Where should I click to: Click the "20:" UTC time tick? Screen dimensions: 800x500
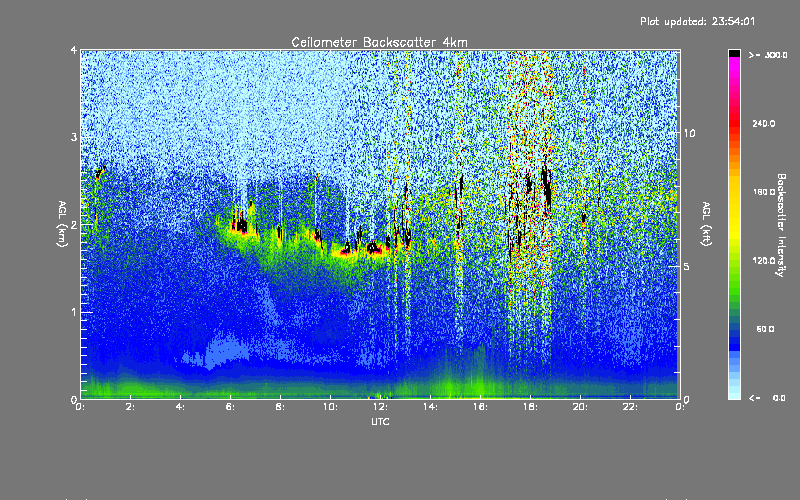click(580, 407)
